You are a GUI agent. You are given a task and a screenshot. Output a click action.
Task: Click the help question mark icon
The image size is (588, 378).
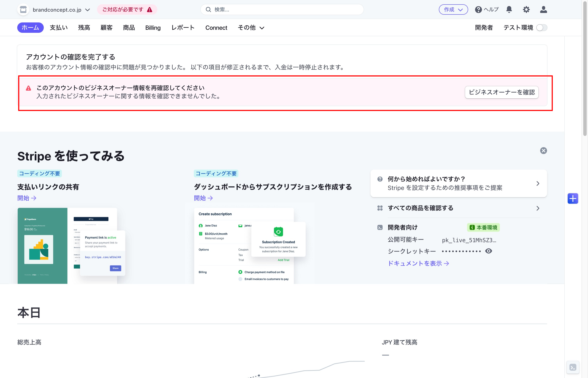[478, 9]
